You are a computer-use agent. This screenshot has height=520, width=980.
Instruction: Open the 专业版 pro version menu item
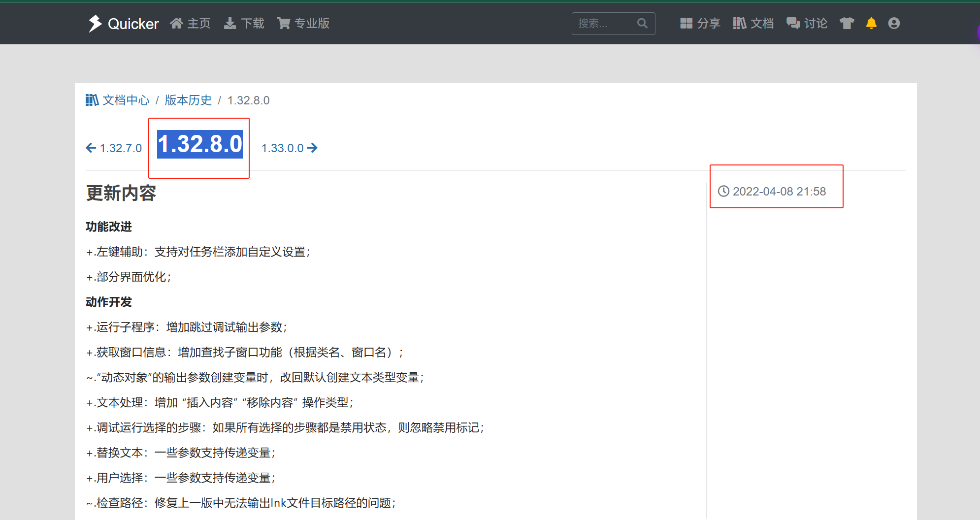[x=303, y=23]
